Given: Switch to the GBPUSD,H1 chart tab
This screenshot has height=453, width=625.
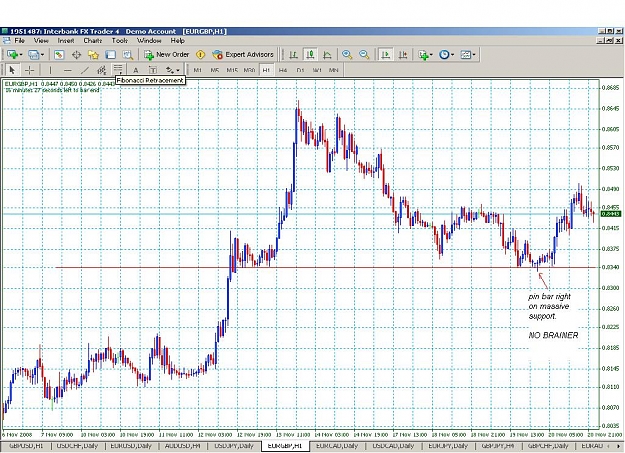Looking at the screenshot, I should pyautogui.click(x=26, y=446).
